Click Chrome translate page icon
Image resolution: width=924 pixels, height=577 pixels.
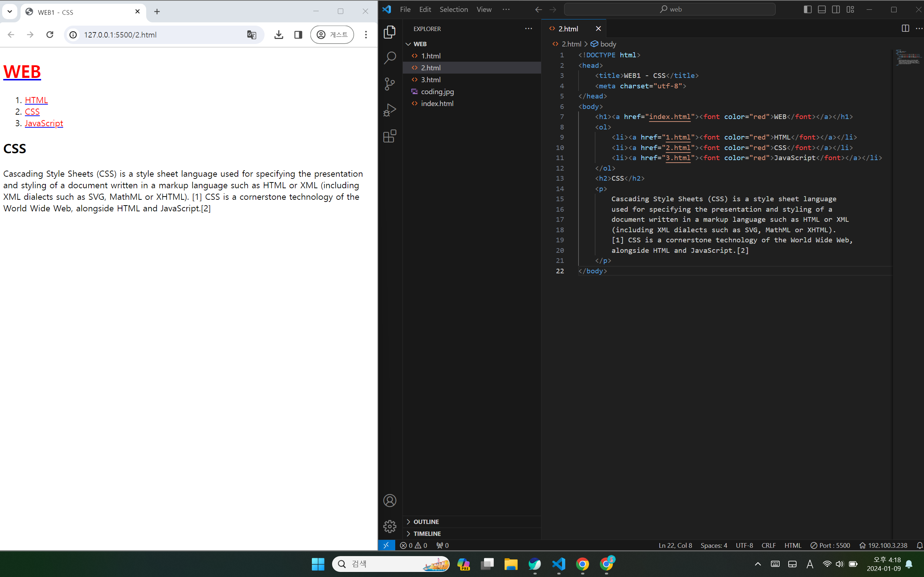(251, 35)
